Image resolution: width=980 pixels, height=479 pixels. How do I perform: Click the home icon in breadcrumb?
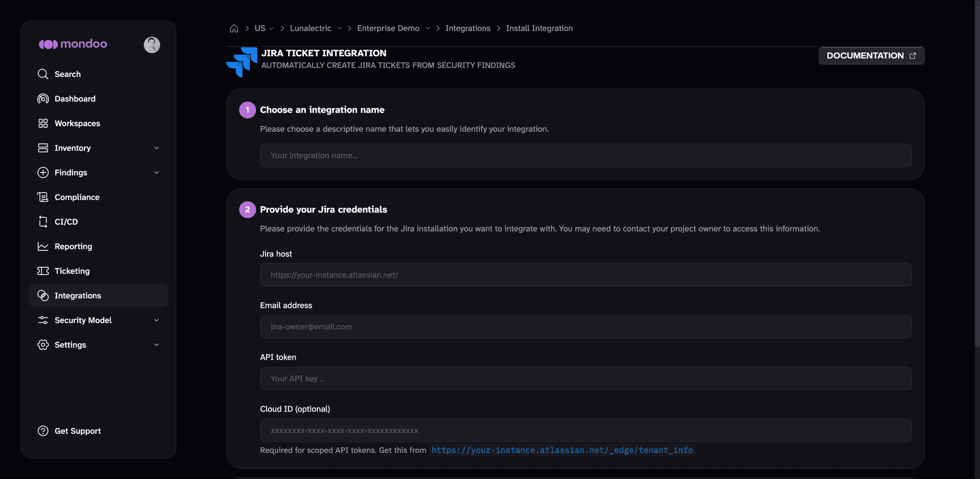[x=234, y=28]
